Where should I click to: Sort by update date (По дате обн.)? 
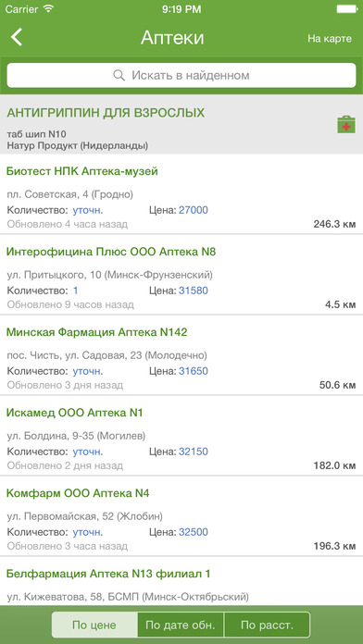(x=181, y=625)
